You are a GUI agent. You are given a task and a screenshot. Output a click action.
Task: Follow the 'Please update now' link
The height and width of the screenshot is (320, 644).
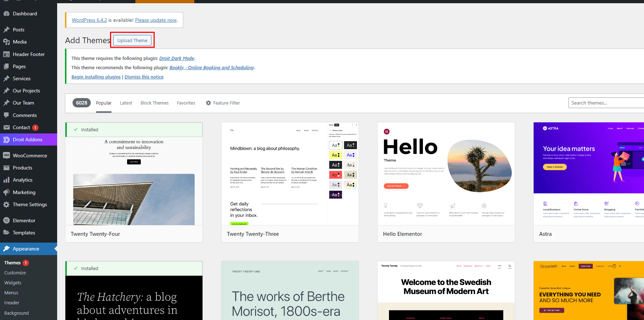(x=156, y=20)
